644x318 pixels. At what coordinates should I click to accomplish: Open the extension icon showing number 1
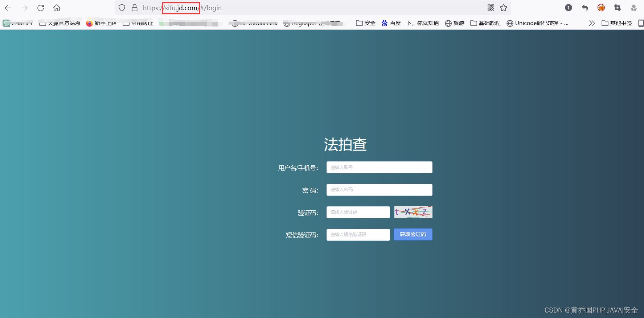(x=569, y=8)
